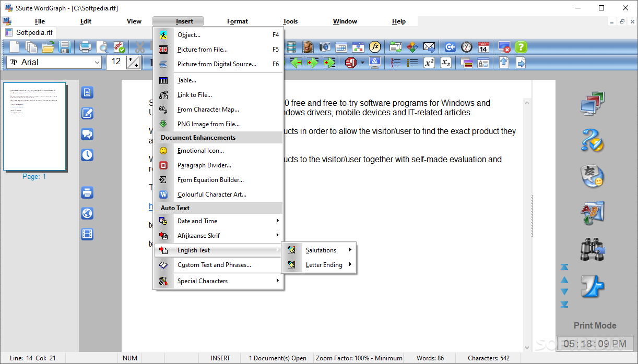Choose Object... from the Insert menu

[x=219, y=35]
